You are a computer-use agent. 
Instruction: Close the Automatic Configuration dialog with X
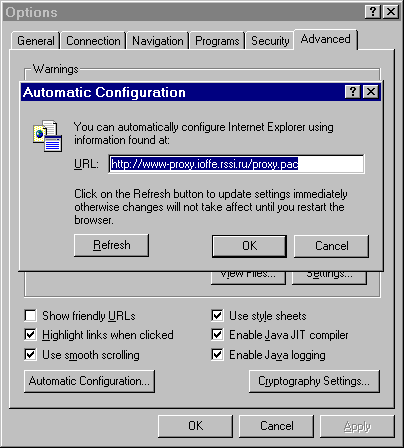371,91
